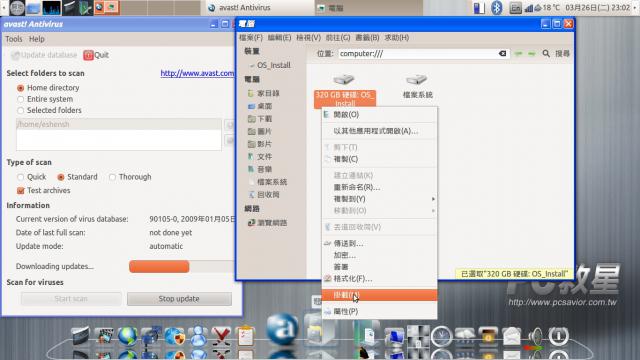
Task: Clear the location field with eraser icon
Action: [502, 53]
